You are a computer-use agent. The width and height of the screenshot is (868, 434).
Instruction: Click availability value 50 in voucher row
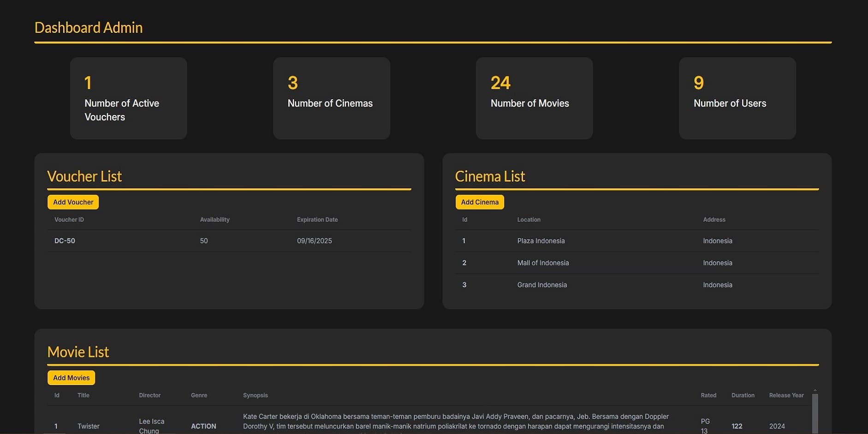(x=204, y=241)
